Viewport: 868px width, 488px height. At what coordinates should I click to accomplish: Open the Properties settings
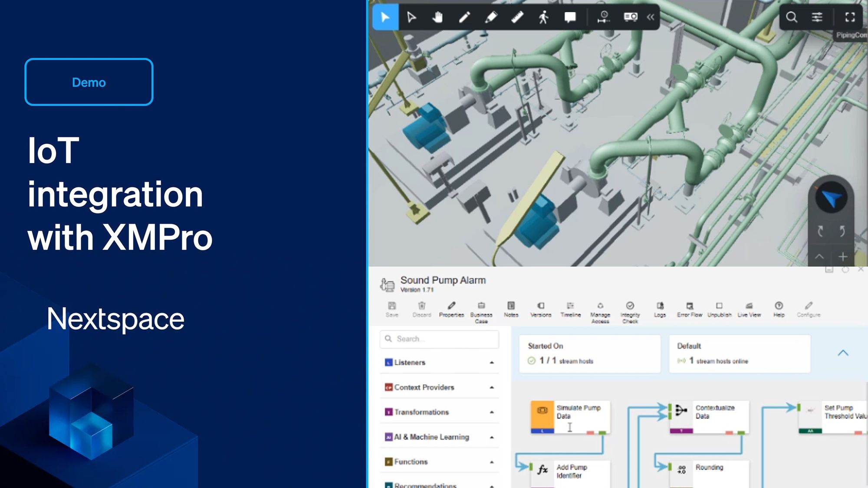[452, 309]
